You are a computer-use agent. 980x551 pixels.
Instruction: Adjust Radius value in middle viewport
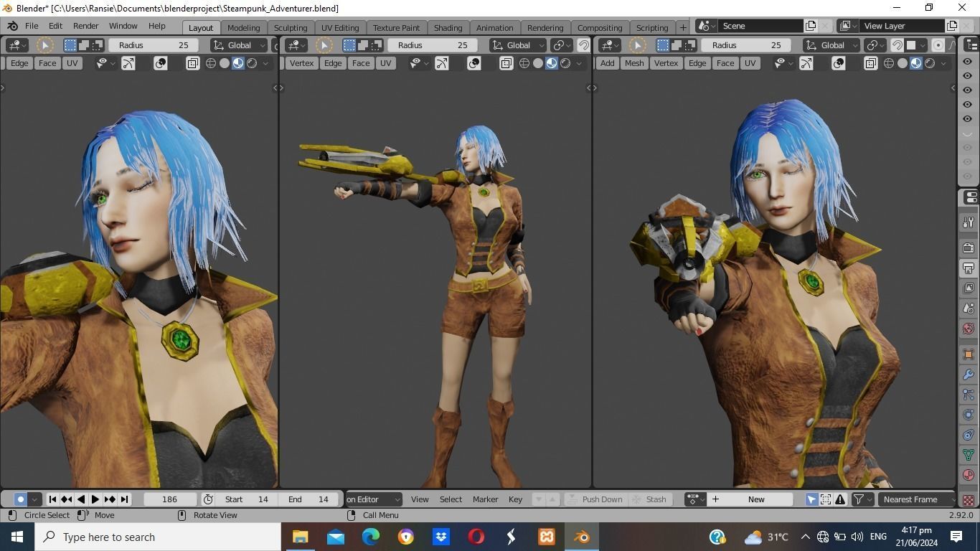[x=432, y=45]
